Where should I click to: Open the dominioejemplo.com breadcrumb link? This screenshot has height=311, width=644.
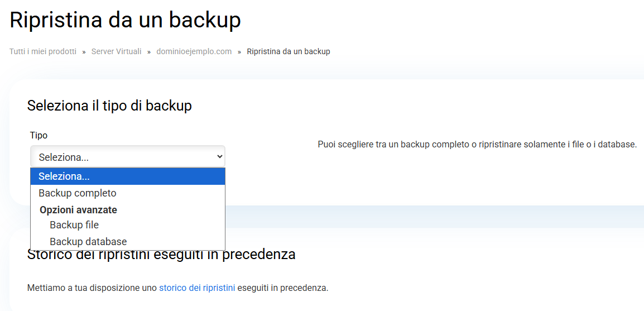click(194, 51)
